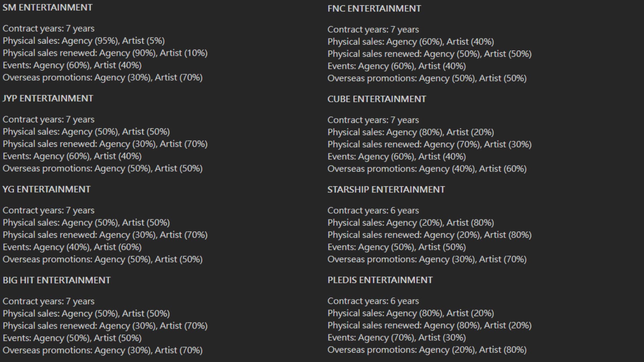
Task: Click FNC's physical sales Agency (60%) line
Action: (411, 42)
